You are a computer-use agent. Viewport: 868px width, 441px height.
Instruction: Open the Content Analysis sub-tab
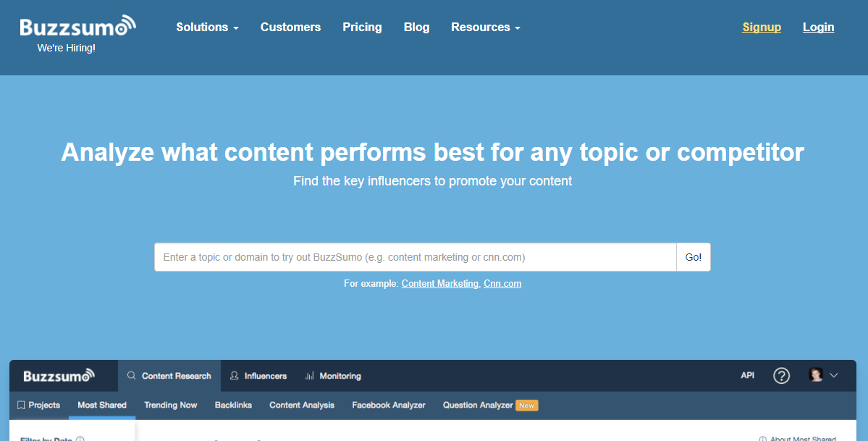click(x=302, y=405)
